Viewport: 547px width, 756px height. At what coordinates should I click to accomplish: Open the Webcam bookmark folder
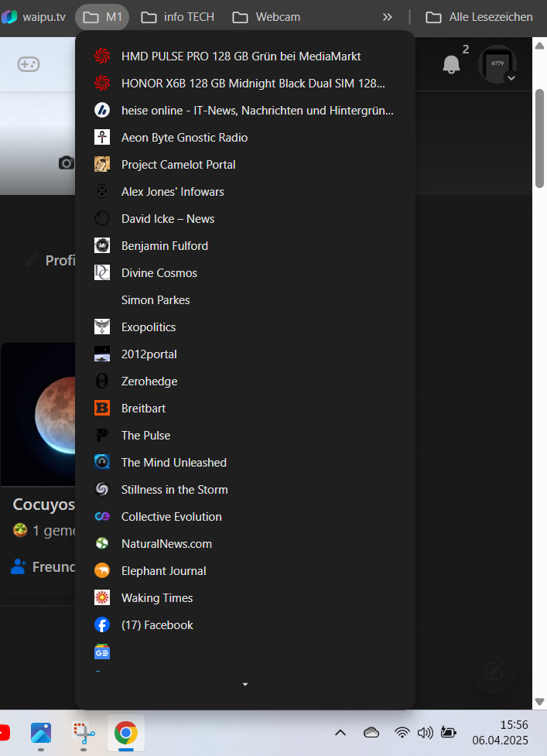266,17
